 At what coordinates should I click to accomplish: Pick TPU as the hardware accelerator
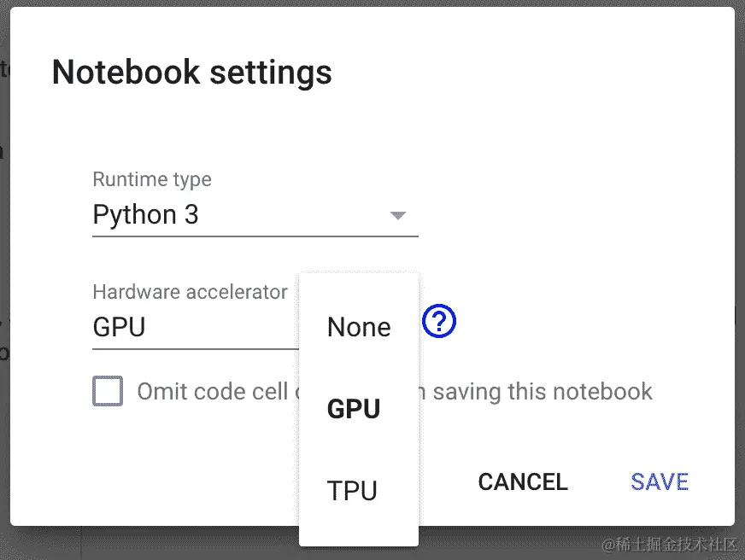click(x=352, y=491)
